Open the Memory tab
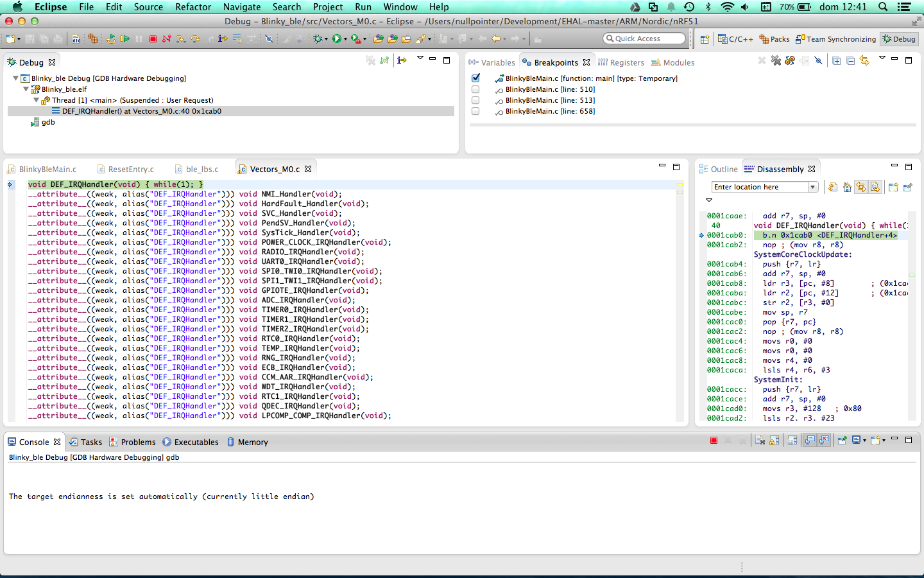Viewport: 924px width, 578px height. click(x=247, y=442)
